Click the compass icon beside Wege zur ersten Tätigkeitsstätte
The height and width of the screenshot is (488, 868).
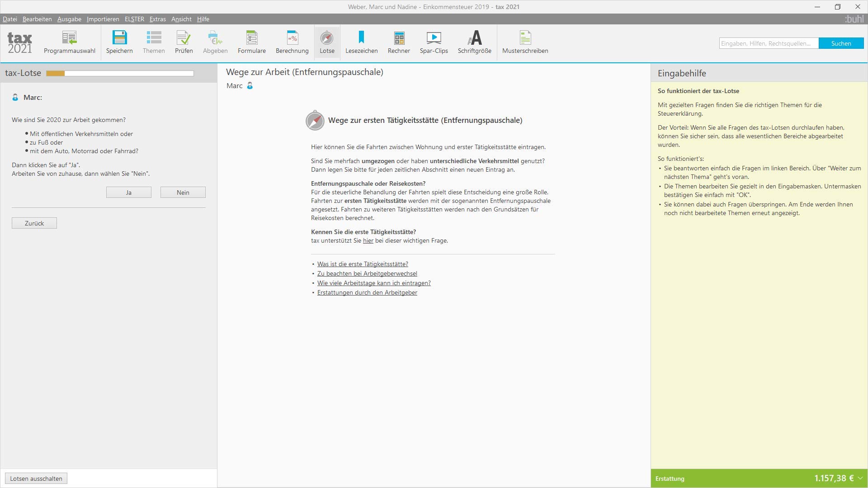[315, 120]
